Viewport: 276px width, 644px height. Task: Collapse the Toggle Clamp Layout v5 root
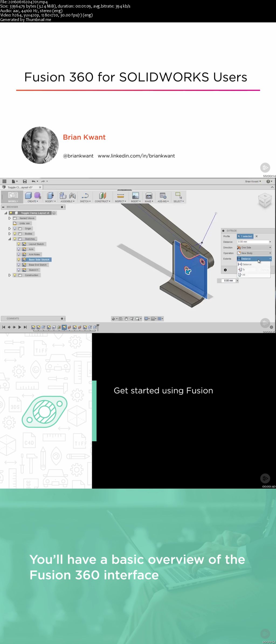pos(6,213)
